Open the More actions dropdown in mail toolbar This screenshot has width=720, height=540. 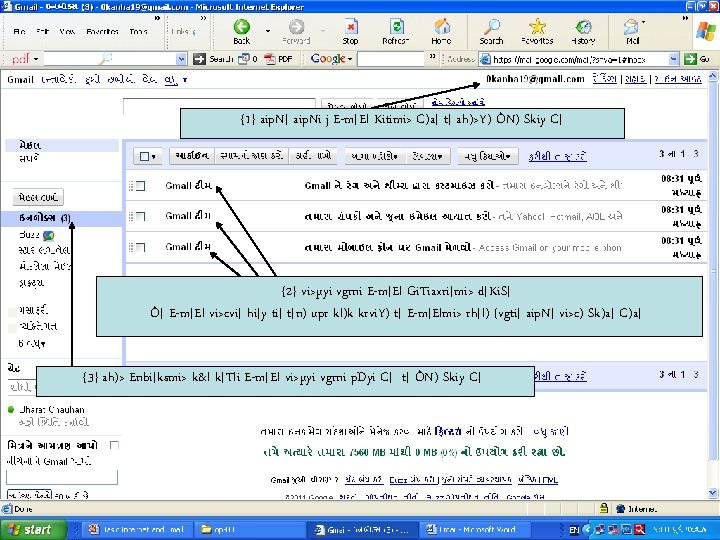[x=488, y=156]
